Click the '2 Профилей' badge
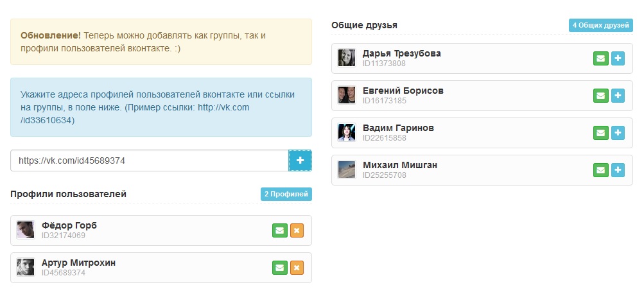 (x=286, y=195)
